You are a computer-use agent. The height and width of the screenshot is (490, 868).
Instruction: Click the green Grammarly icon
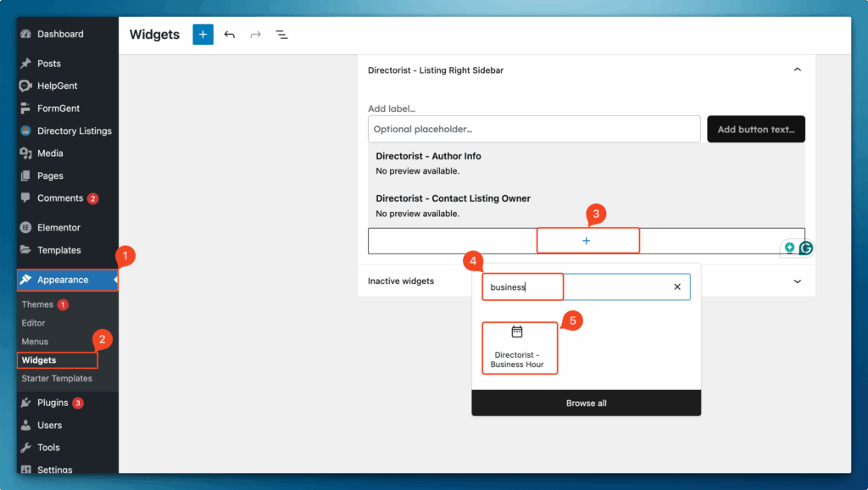point(806,248)
